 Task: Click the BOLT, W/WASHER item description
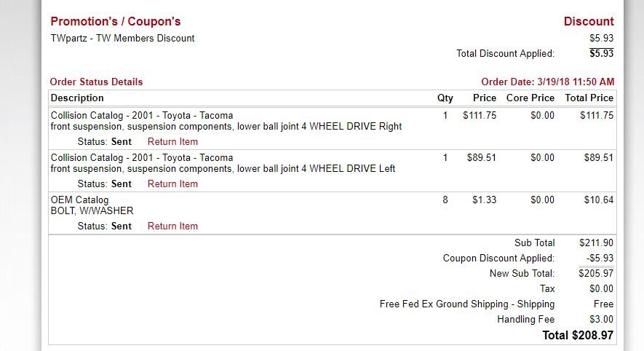(x=92, y=211)
